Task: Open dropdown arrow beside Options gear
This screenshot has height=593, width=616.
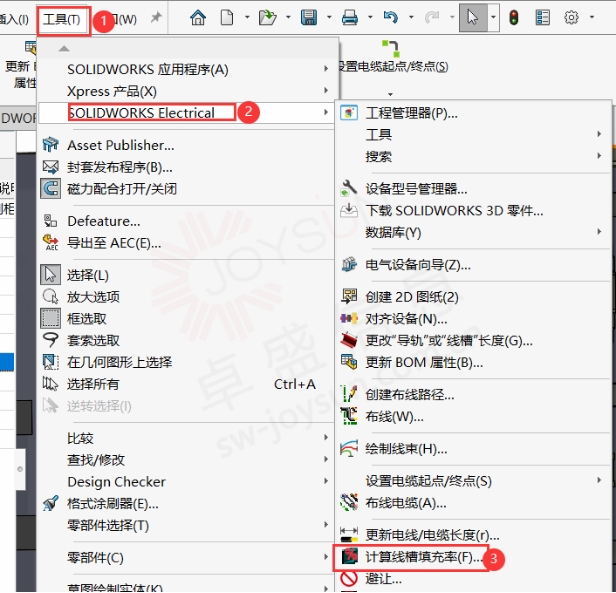Action: tap(592, 17)
